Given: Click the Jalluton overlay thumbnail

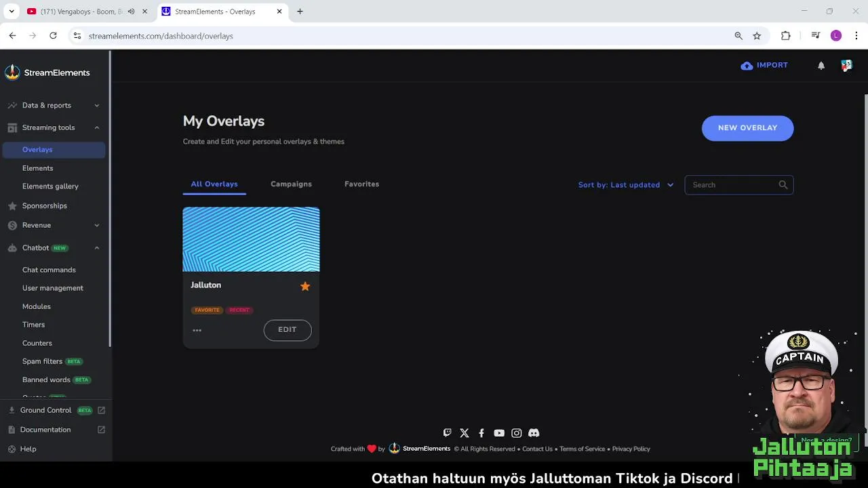Looking at the screenshot, I should coord(251,239).
